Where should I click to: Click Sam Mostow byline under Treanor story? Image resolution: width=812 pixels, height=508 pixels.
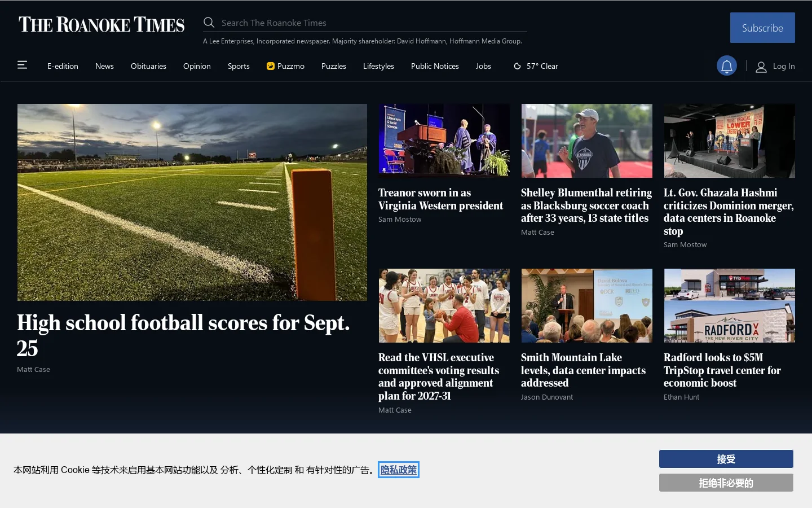point(400,220)
